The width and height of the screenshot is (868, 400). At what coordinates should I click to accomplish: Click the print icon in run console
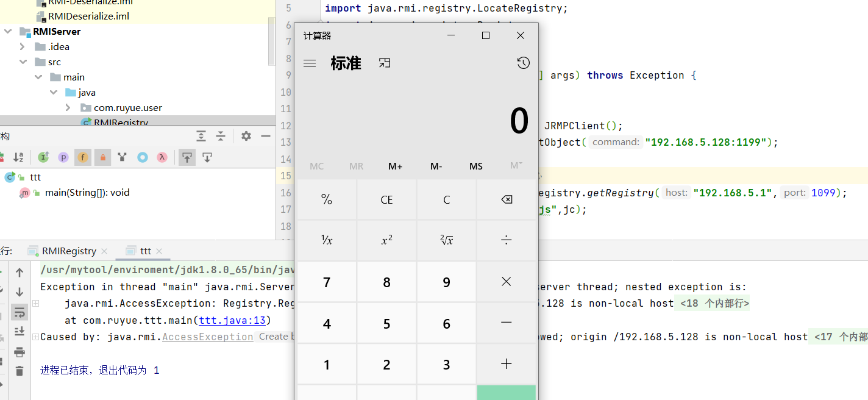click(20, 352)
